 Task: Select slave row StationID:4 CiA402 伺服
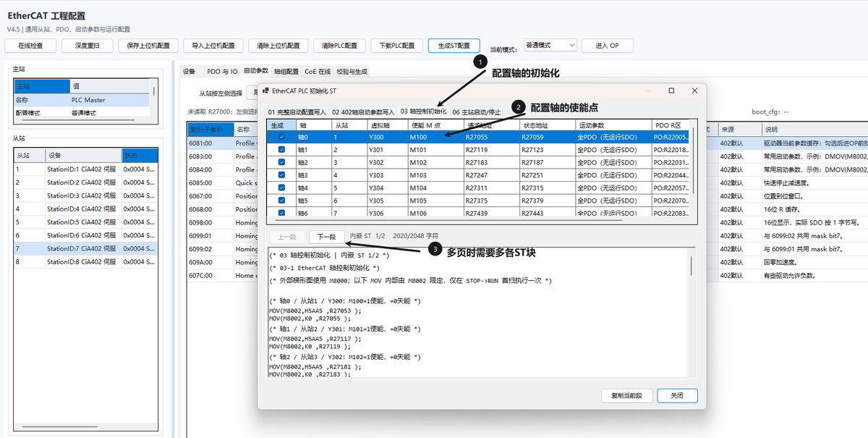point(85,209)
